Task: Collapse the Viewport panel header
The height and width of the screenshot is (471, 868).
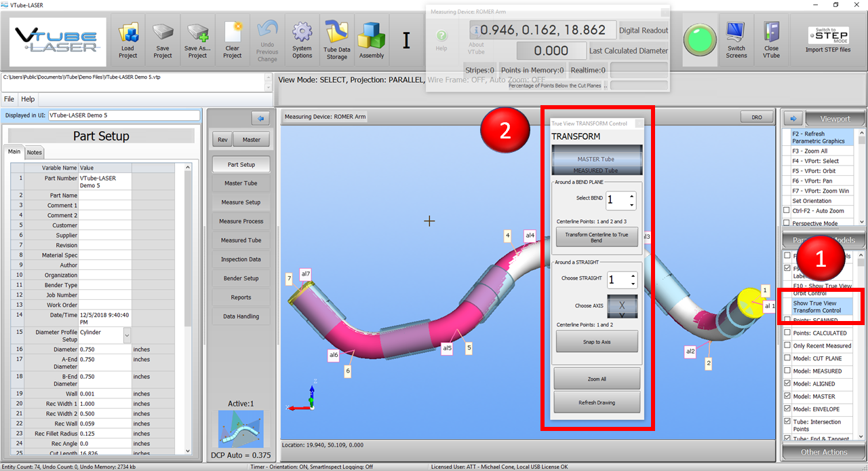Action: point(834,119)
